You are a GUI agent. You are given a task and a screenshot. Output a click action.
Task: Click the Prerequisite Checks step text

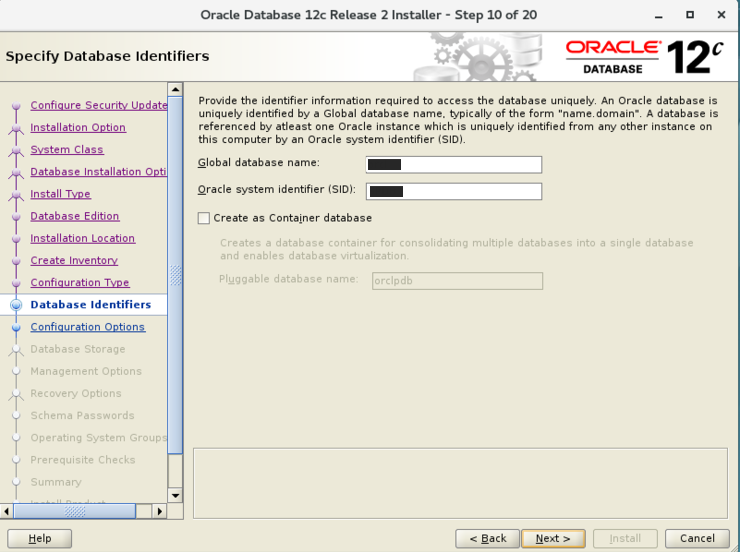(x=83, y=460)
